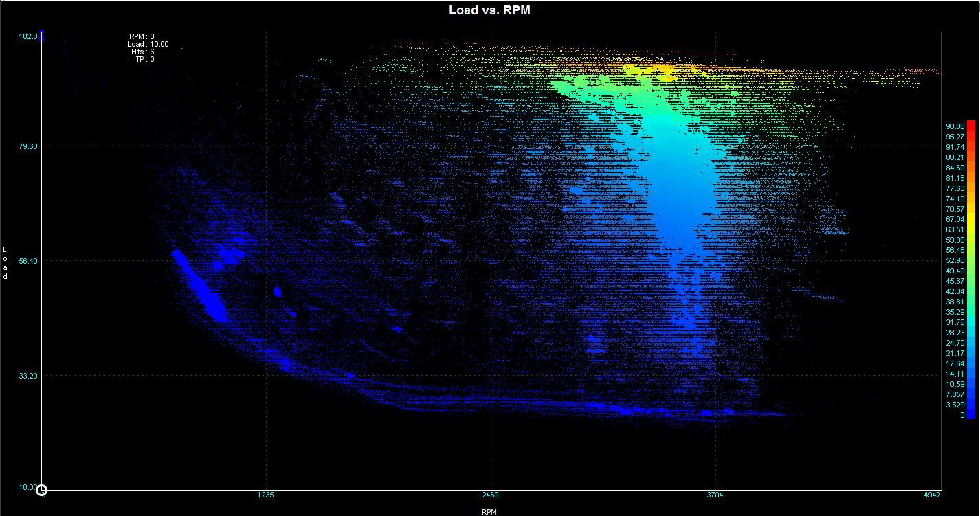980x516 pixels.
Task: Click the 56.40 load axis label
Action: [27, 261]
